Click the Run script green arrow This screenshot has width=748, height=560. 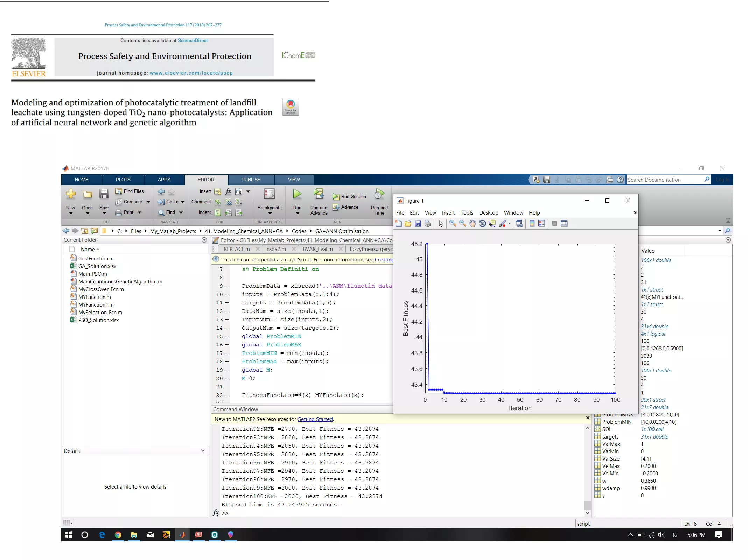[297, 194]
